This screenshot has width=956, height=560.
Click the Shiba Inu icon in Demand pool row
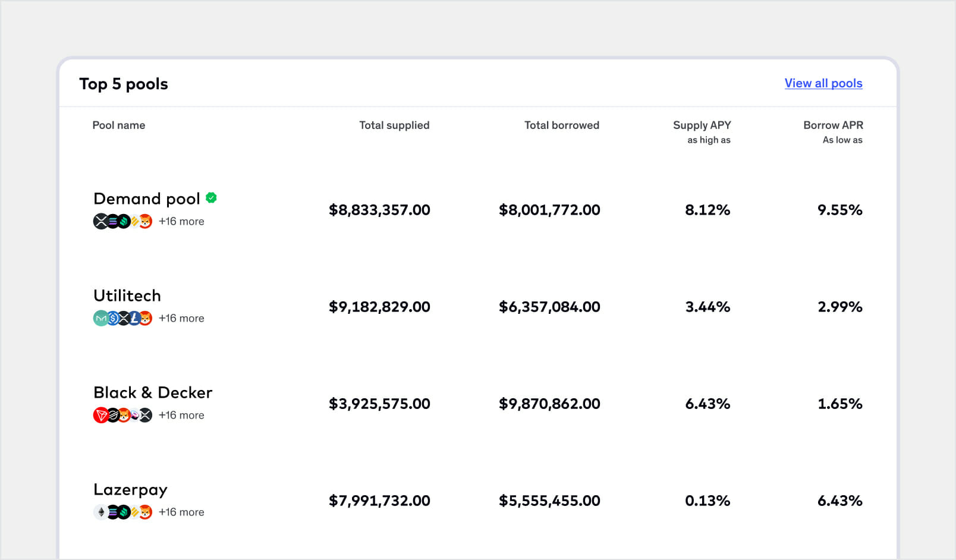[146, 222]
